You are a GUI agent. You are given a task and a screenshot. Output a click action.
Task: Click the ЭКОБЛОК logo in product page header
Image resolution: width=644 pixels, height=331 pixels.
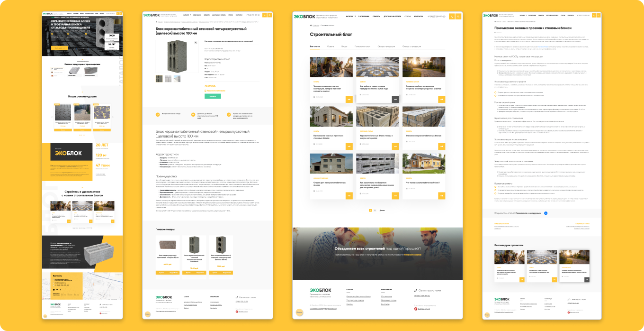pos(152,15)
